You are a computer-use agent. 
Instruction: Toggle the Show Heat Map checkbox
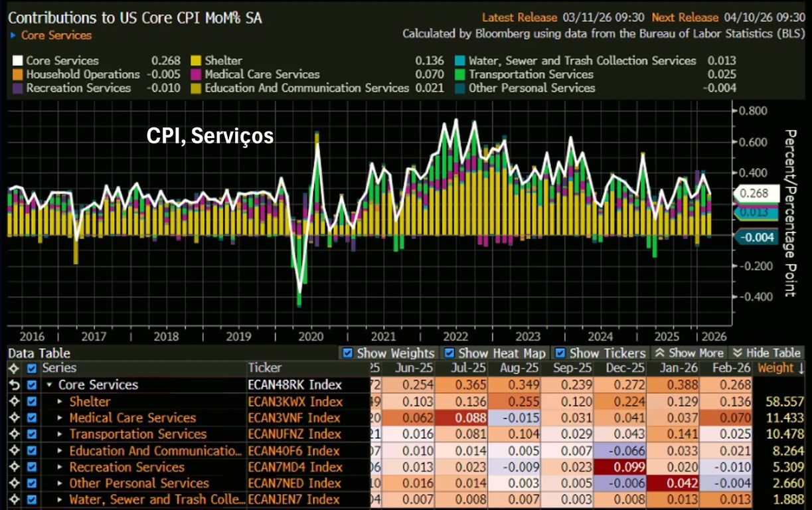click(449, 353)
